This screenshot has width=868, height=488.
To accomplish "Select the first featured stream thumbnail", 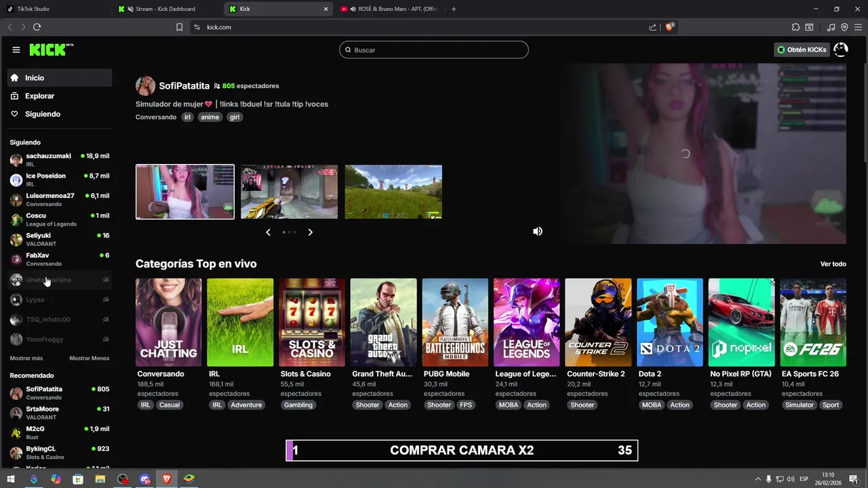I will coord(185,192).
